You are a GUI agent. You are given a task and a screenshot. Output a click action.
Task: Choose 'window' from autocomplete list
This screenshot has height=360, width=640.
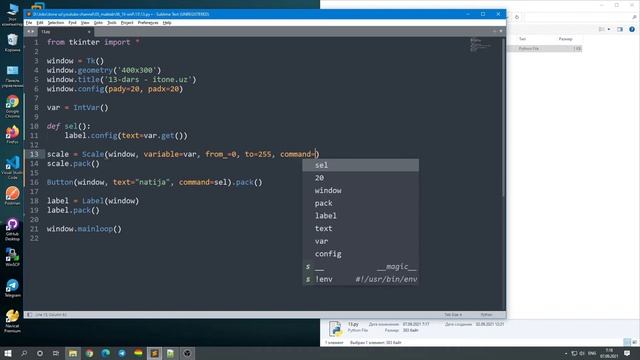(360, 191)
